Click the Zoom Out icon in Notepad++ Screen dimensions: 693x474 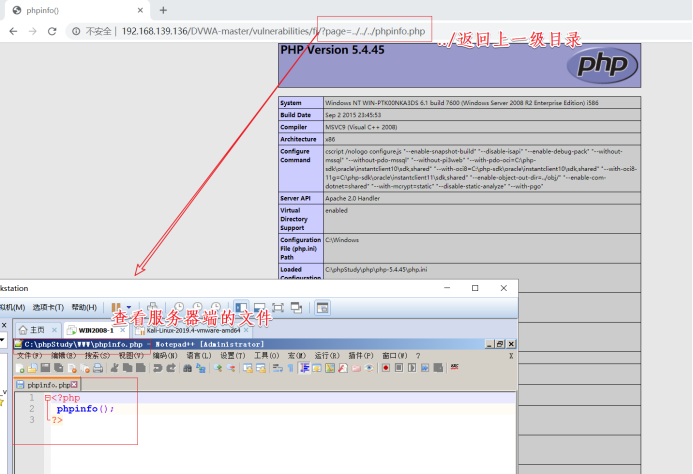point(231,368)
